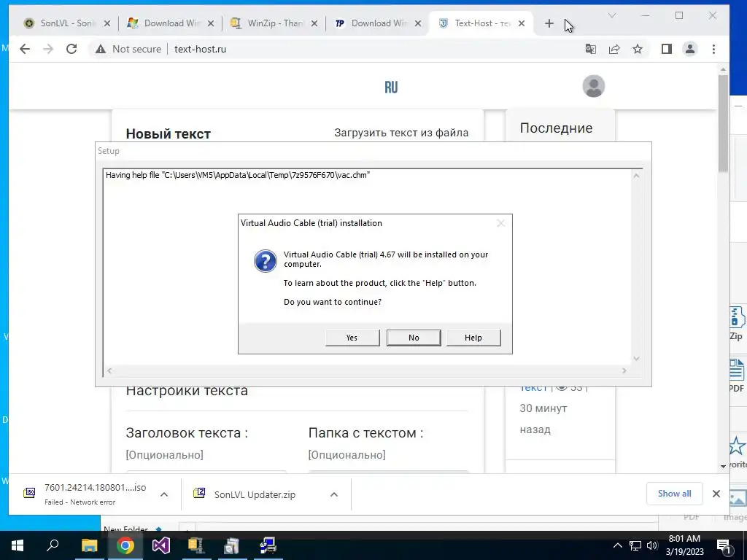Image resolution: width=747 pixels, height=560 pixels.
Task: Click Show all downloads
Action: (x=674, y=494)
